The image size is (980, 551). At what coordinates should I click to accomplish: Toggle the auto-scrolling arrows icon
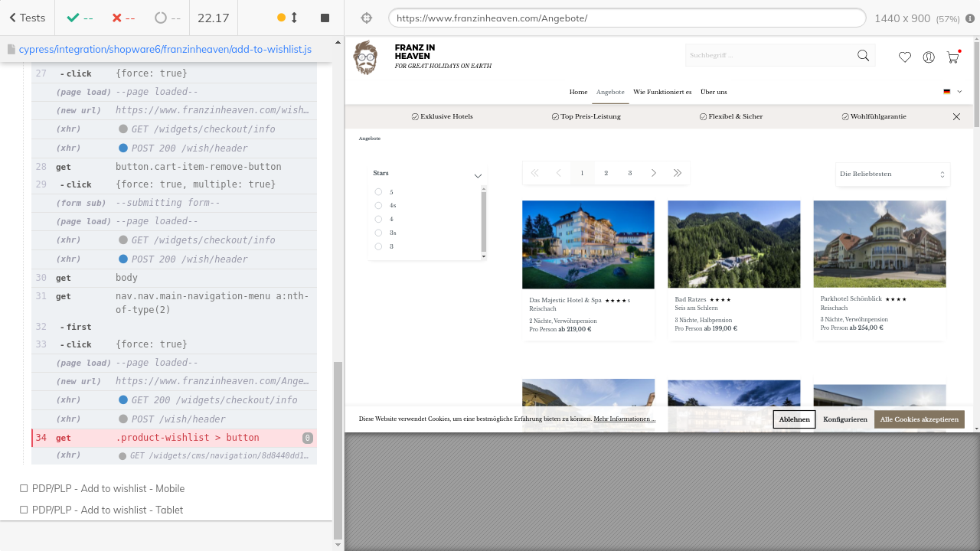click(x=294, y=18)
